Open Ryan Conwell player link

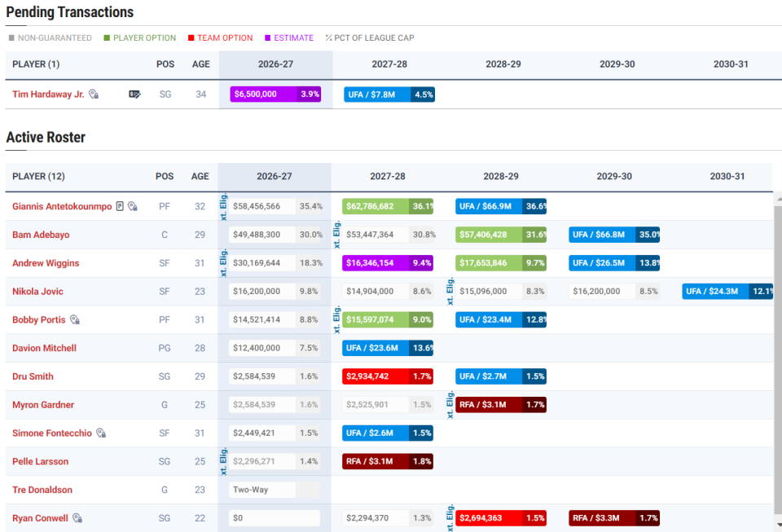point(41,518)
